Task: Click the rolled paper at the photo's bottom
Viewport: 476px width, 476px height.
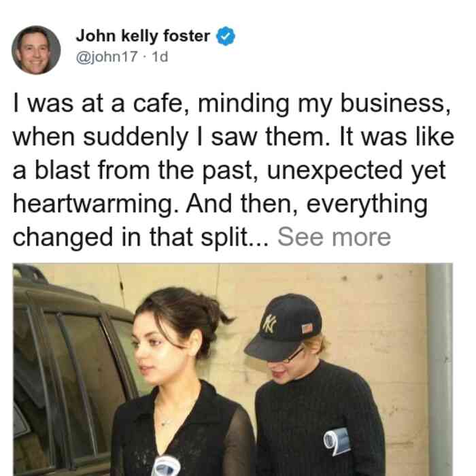Action: tap(167, 466)
